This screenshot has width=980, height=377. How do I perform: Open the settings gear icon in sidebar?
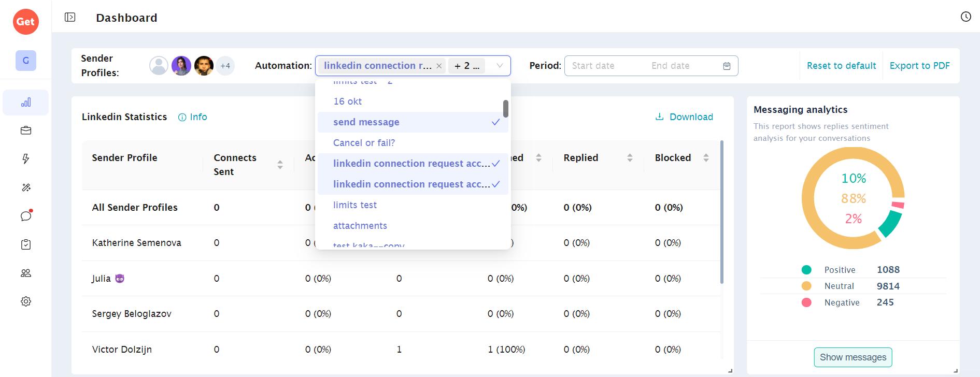click(26, 301)
